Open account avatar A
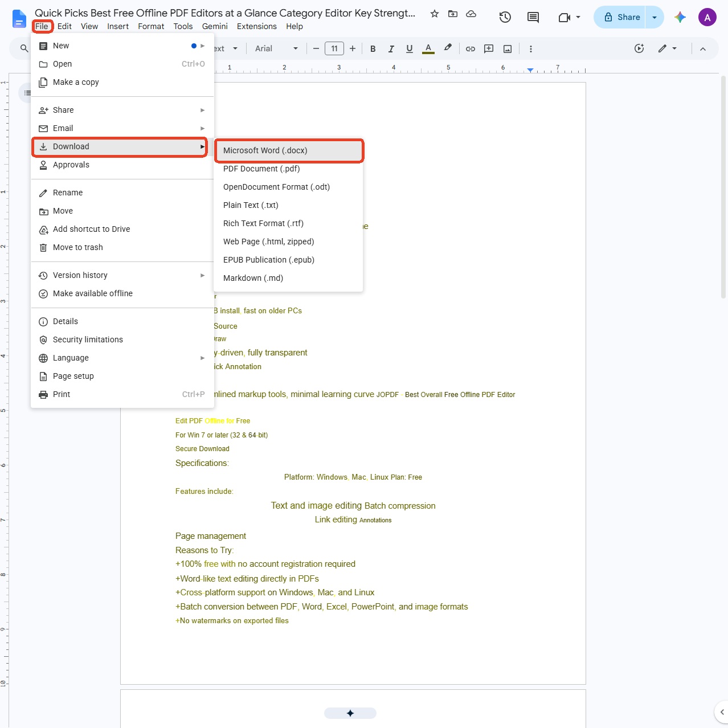Screen dimensions: 728x728 pos(707,18)
